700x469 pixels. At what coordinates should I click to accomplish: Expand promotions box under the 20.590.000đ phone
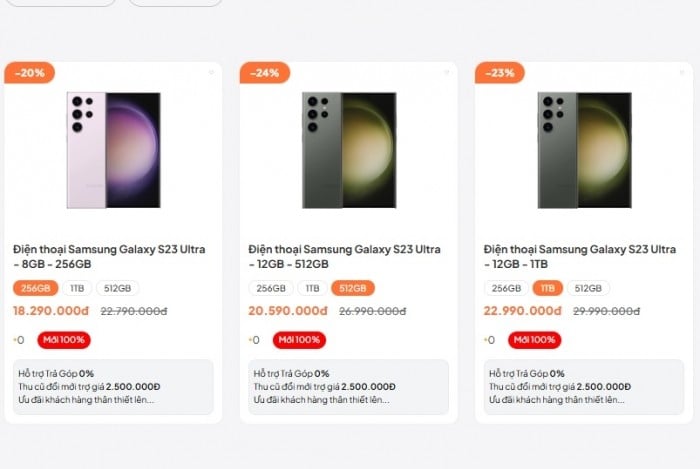tap(348, 387)
